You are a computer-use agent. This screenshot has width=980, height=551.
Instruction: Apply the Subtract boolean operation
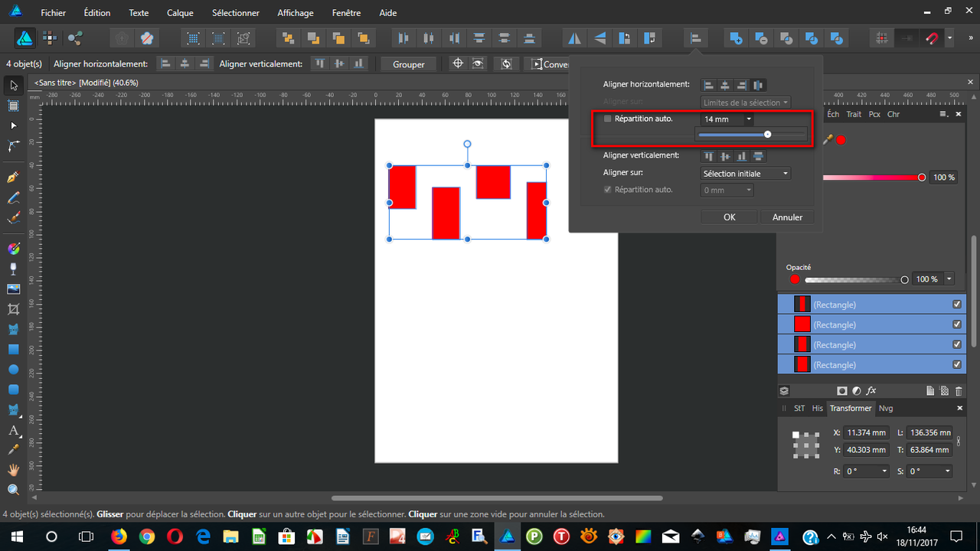pos(762,37)
